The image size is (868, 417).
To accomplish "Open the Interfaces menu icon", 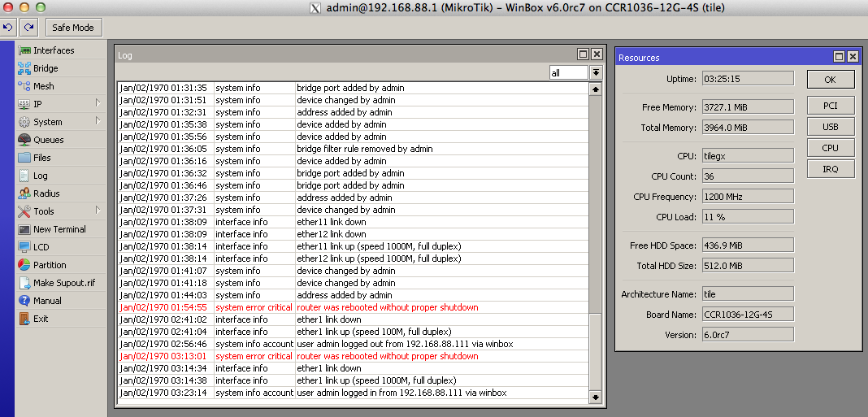I will point(24,50).
